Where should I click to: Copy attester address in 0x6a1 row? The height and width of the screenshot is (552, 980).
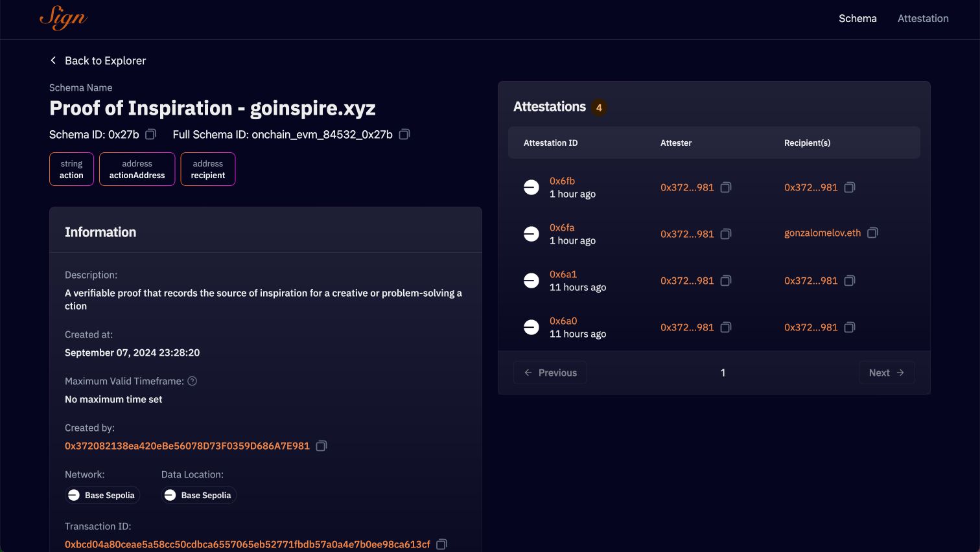tap(726, 281)
